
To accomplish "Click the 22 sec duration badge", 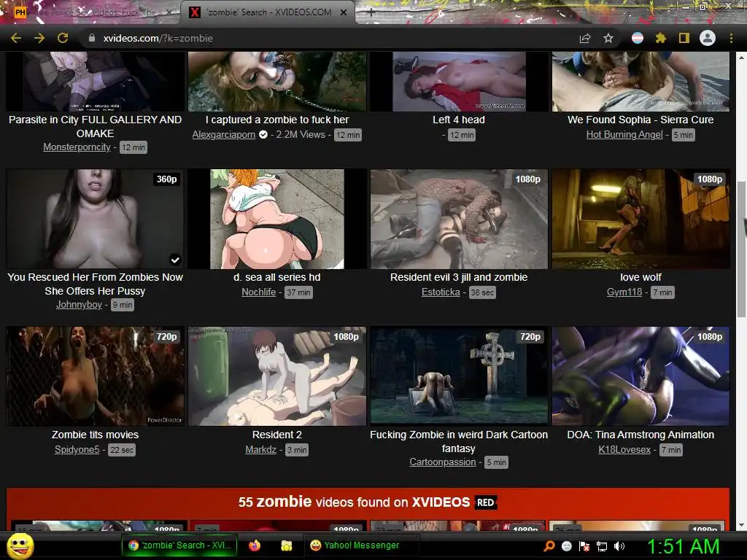I will point(122,450).
